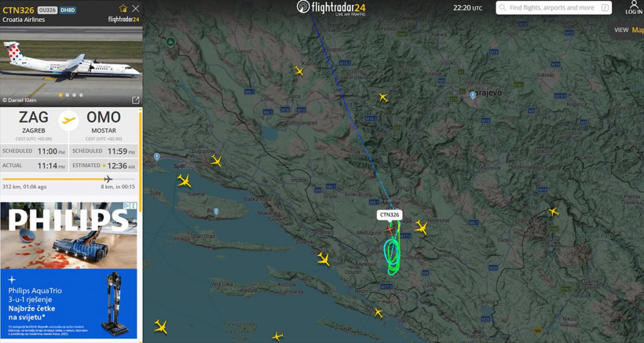Viewport: 644px width, 343px height.
Task: Open the Log In user icon
Action: pos(634,7)
